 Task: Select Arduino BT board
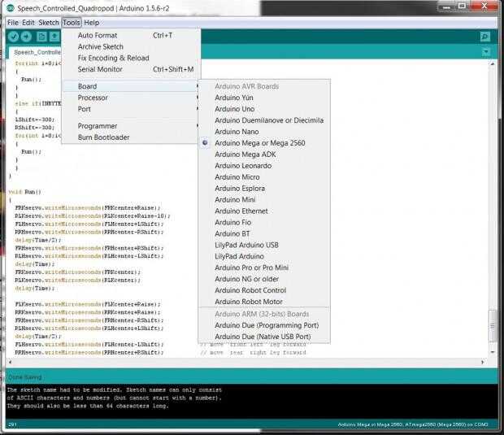tap(264, 233)
